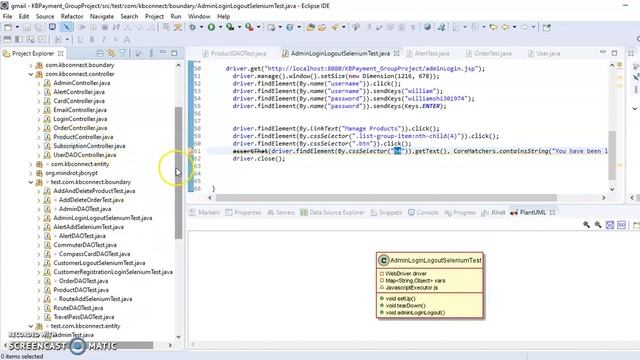This screenshot has height=360, width=640.
Task: Switch to ProductDAOTest.java editor tab
Action: click(234, 53)
